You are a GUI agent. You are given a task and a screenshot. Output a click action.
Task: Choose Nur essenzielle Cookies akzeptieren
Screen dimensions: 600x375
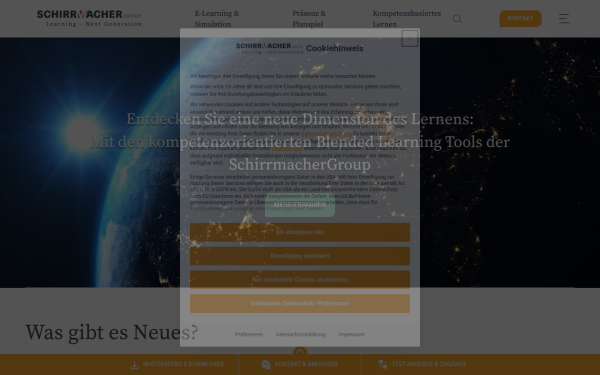click(300, 280)
